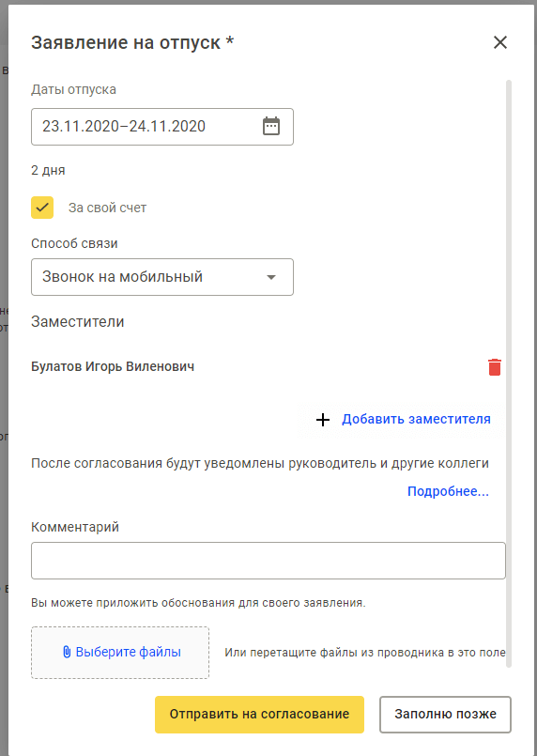
Task: Click the Комментарий text field
Action: click(268, 561)
